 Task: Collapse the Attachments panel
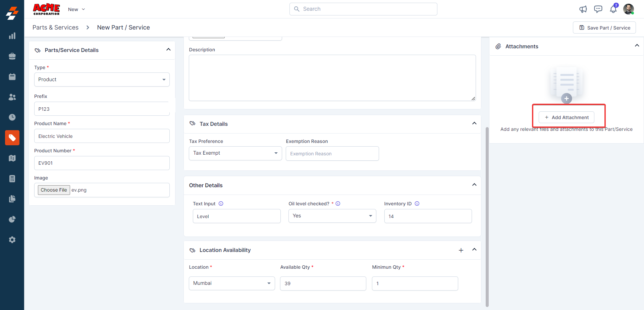[x=637, y=46]
